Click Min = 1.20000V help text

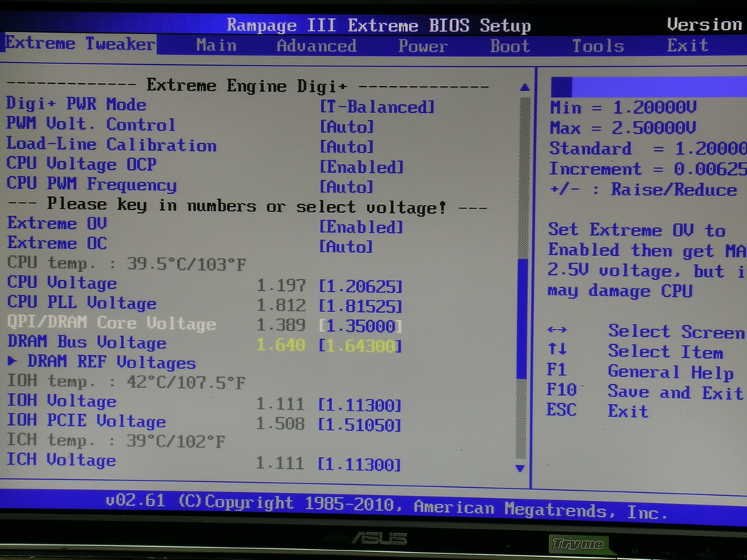pos(623,107)
